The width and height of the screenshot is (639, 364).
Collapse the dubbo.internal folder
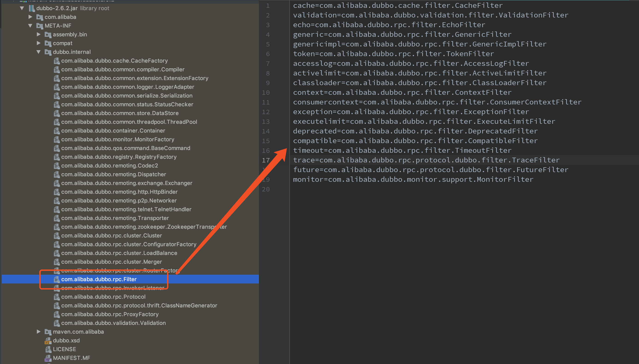38,52
